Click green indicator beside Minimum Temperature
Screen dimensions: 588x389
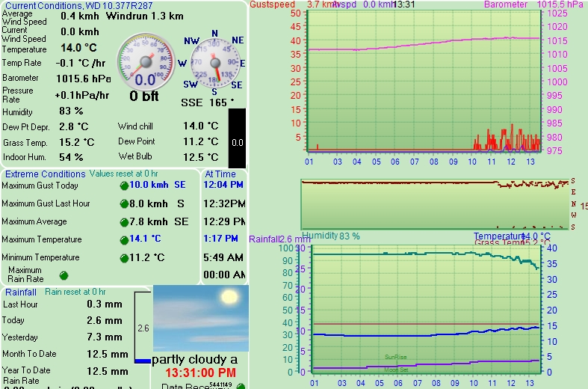click(124, 258)
